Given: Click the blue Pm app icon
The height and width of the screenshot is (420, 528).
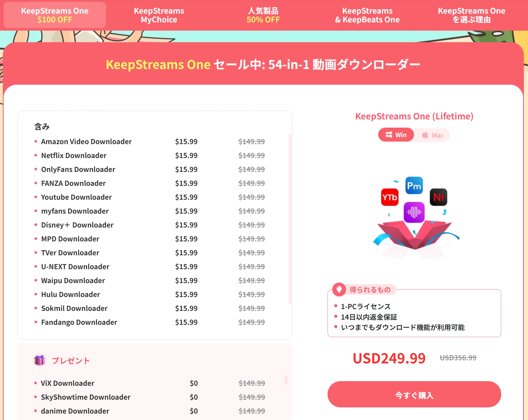Looking at the screenshot, I should point(414,185).
